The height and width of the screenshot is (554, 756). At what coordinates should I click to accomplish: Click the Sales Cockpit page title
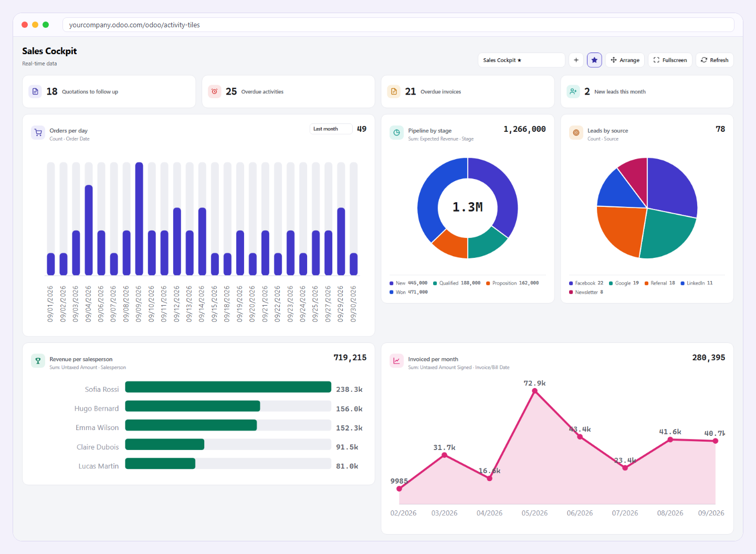pos(49,51)
